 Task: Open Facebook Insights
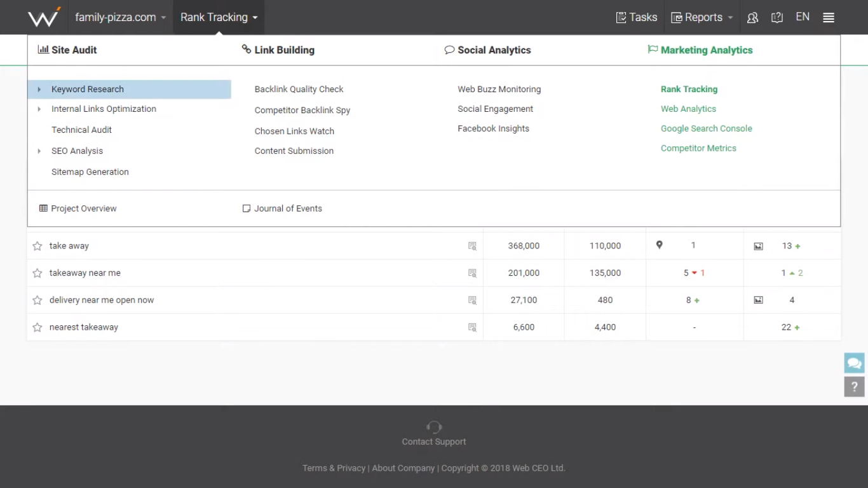coord(494,129)
